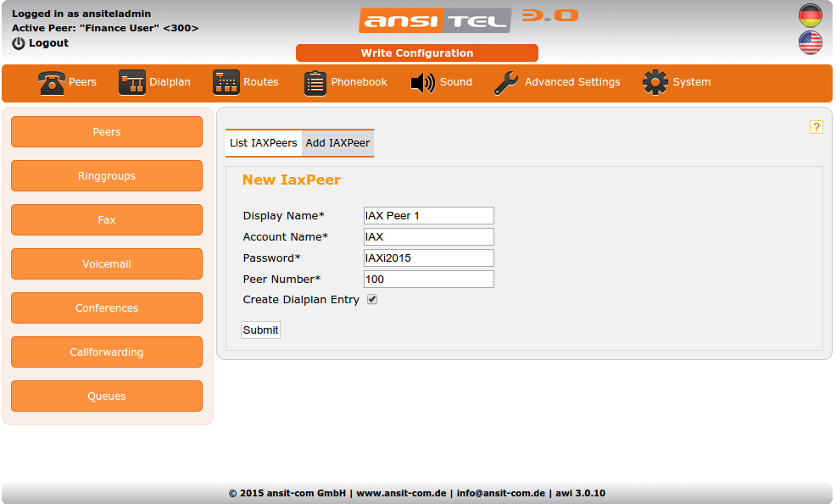Screen dimensions: 836x504
Task: Open the Phonebook icon in the toolbar
Action: click(x=315, y=81)
